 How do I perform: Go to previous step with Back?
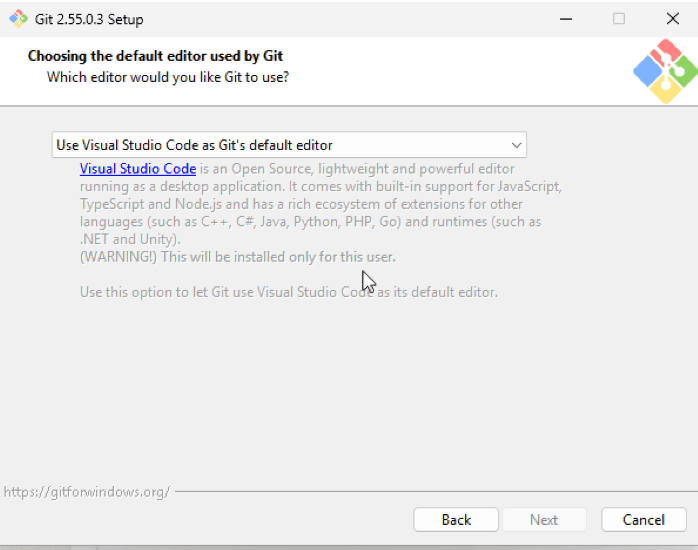coord(456,520)
